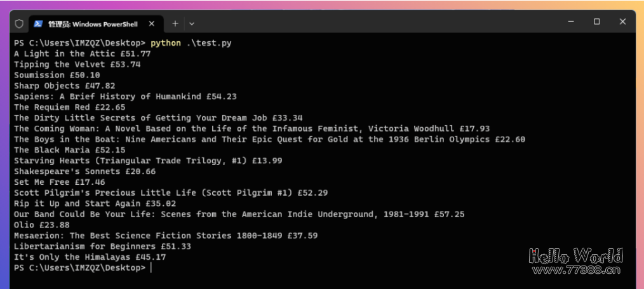Expand the new tab profile dropdown
644x289 pixels.
point(192,24)
